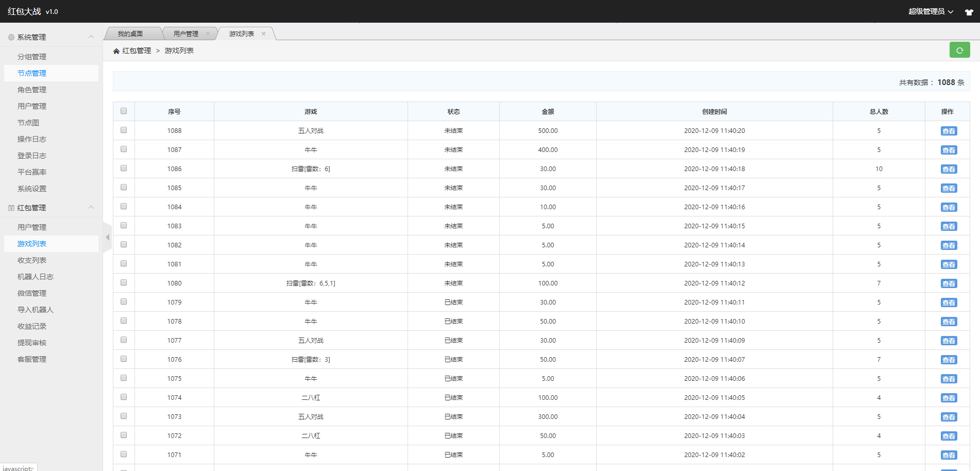This screenshot has height=471, width=980.
Task: Collapse the sidebar using the arrow handle
Action: [108, 237]
